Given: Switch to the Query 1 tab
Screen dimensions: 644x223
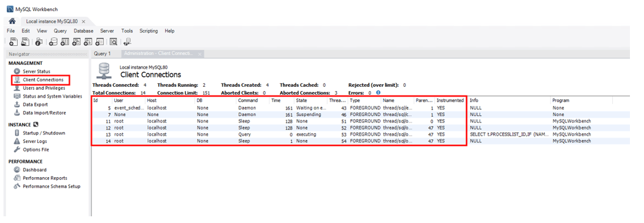Looking at the screenshot, I should pos(102,54).
